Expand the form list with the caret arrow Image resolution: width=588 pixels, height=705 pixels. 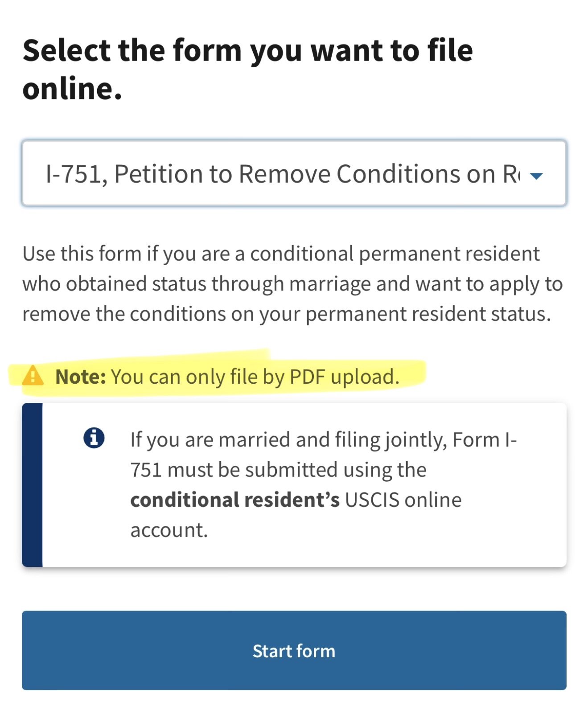(536, 176)
